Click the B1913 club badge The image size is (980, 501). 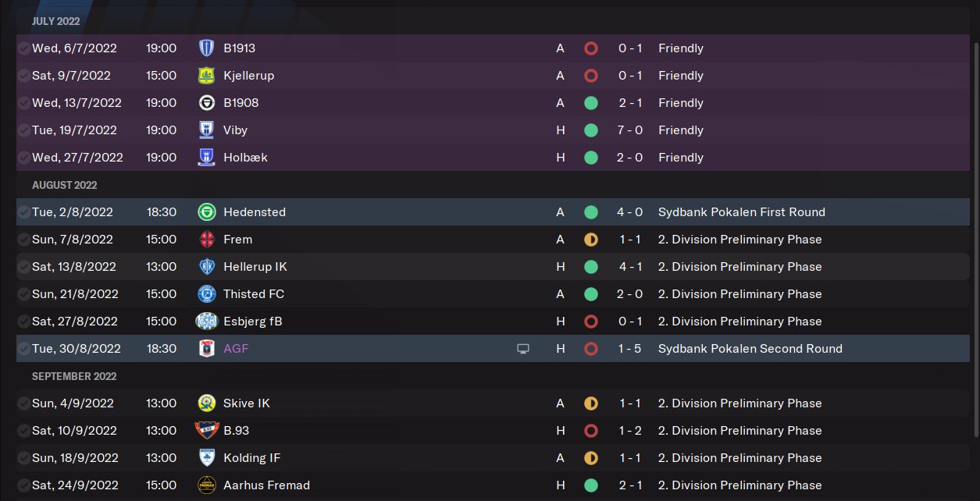[x=207, y=48]
